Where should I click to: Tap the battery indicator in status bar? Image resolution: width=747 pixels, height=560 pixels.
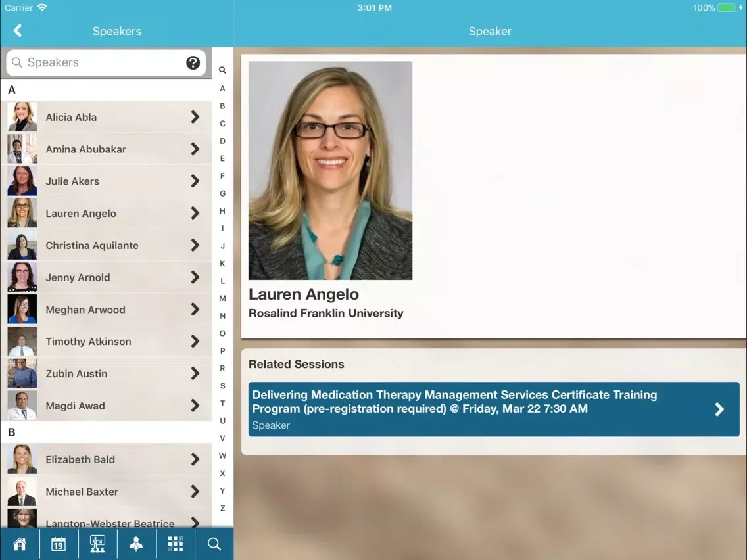[x=727, y=8]
